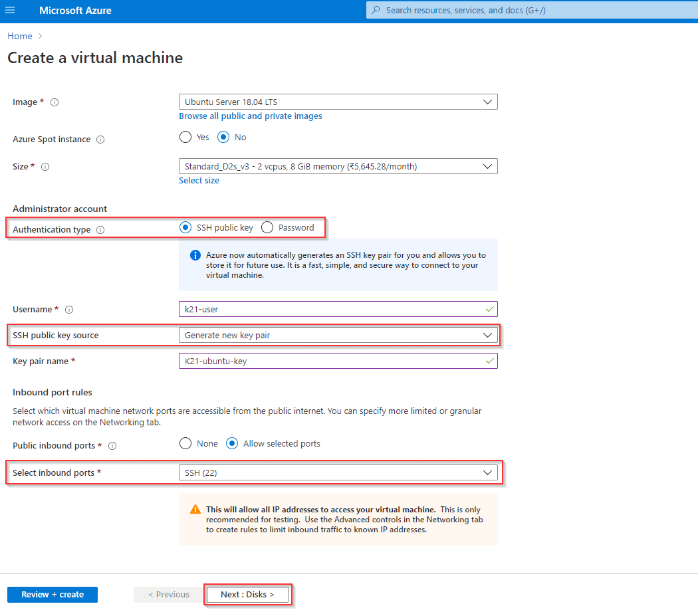This screenshot has width=698, height=616.
Task: Choose Password authentication type
Action: pyautogui.click(x=267, y=227)
